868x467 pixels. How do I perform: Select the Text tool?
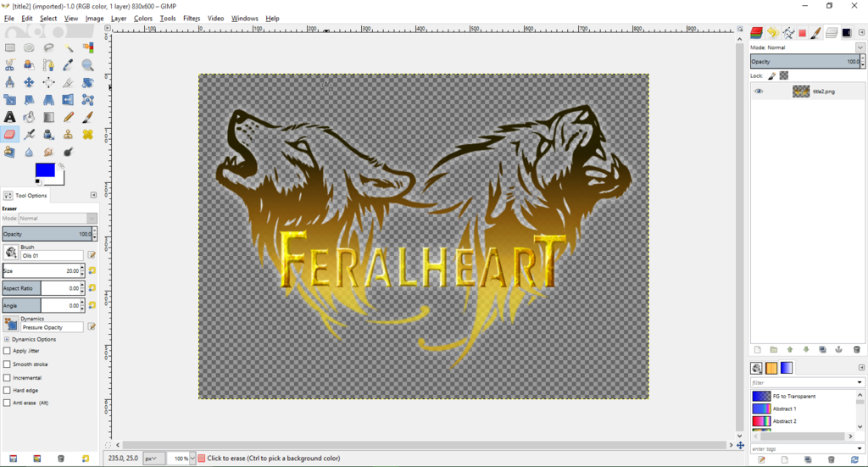[x=10, y=117]
